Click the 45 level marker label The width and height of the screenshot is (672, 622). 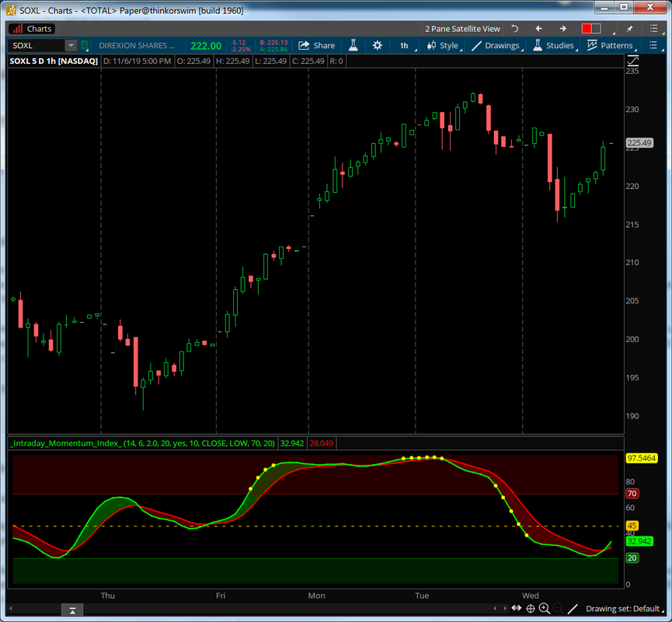coord(632,526)
